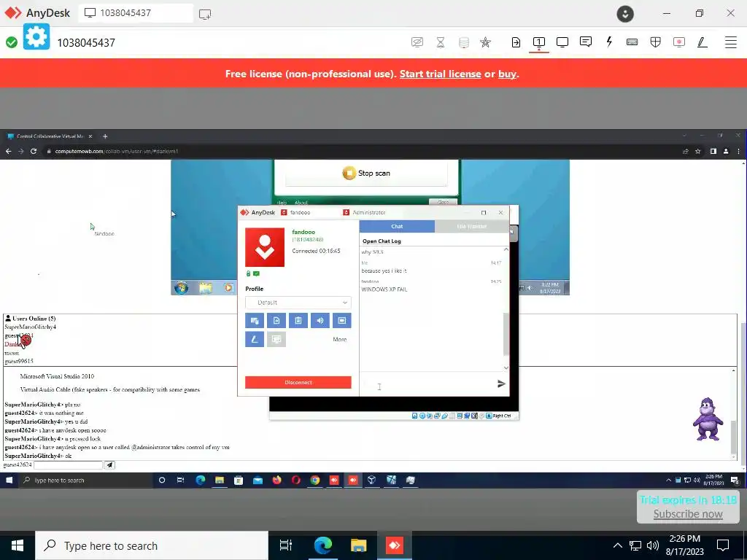The width and height of the screenshot is (747, 560).
Task: Switch to the 1038045437 session tab
Action: point(136,13)
